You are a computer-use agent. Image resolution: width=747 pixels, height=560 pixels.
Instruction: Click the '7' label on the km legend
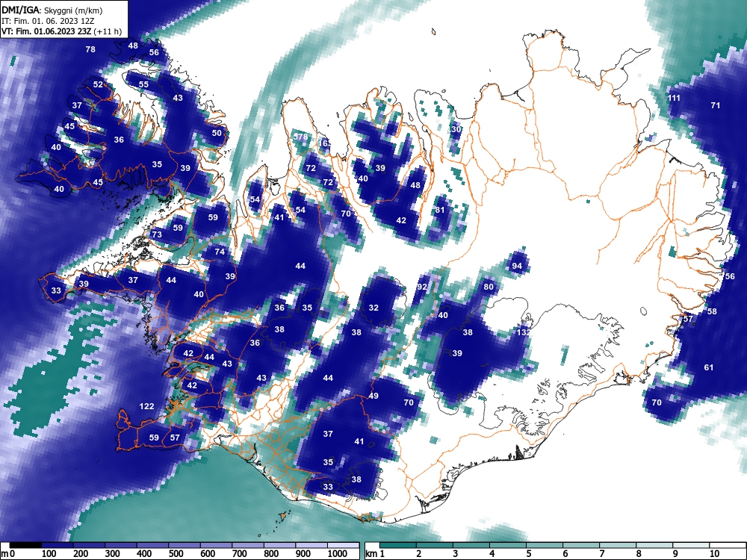tap(601, 553)
